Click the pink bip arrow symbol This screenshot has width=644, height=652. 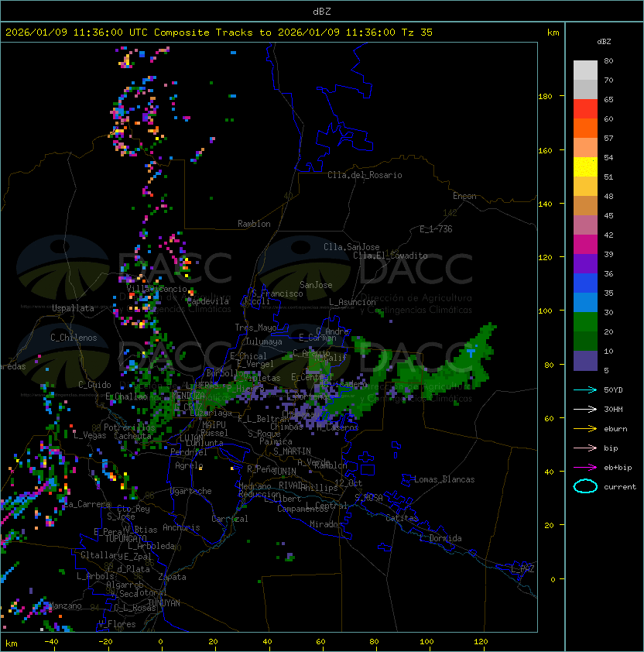[585, 448]
